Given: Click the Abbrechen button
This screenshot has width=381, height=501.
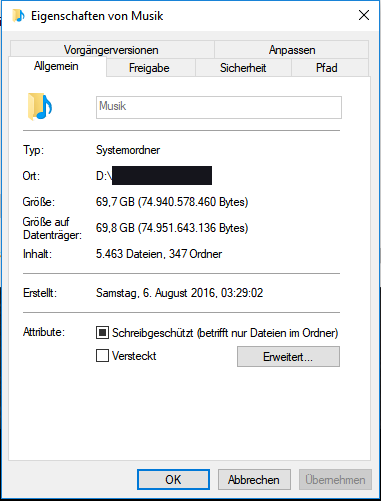Looking at the screenshot, I should (x=254, y=480).
